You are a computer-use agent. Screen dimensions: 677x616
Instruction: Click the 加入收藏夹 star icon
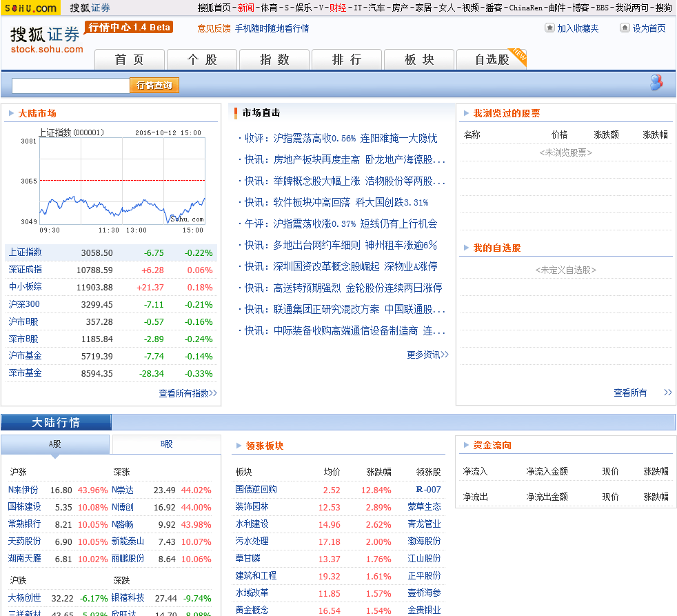pos(549,28)
